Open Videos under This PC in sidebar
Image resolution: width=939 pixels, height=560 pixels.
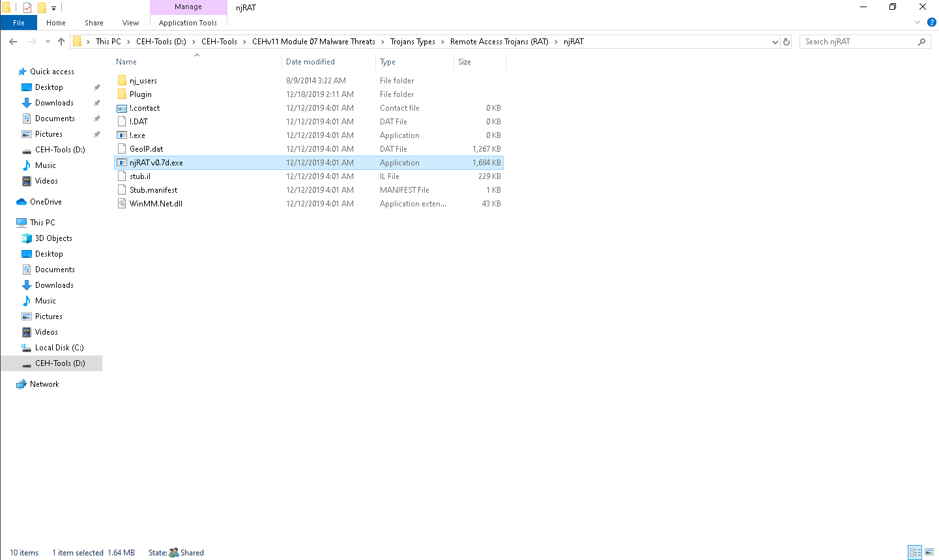46,332
